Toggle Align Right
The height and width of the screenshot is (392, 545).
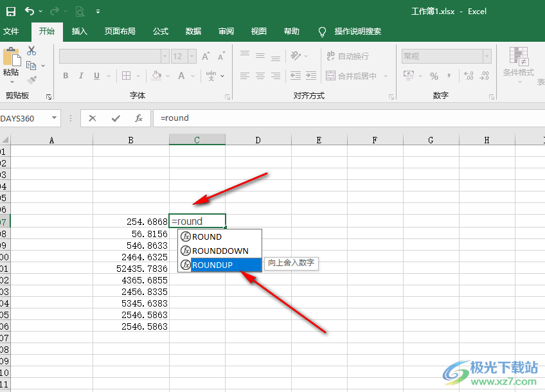click(276, 76)
